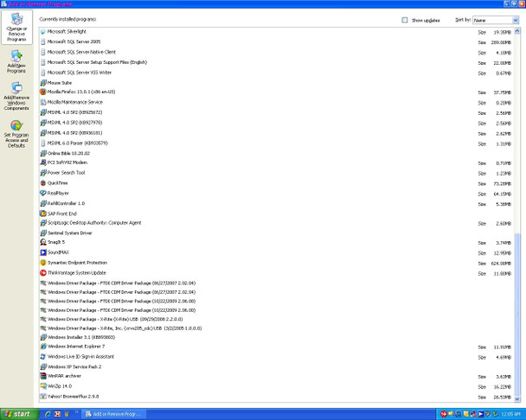The image size is (526, 420).
Task: Click the Symantec Endpoint Protection shield icon
Action: point(43,263)
